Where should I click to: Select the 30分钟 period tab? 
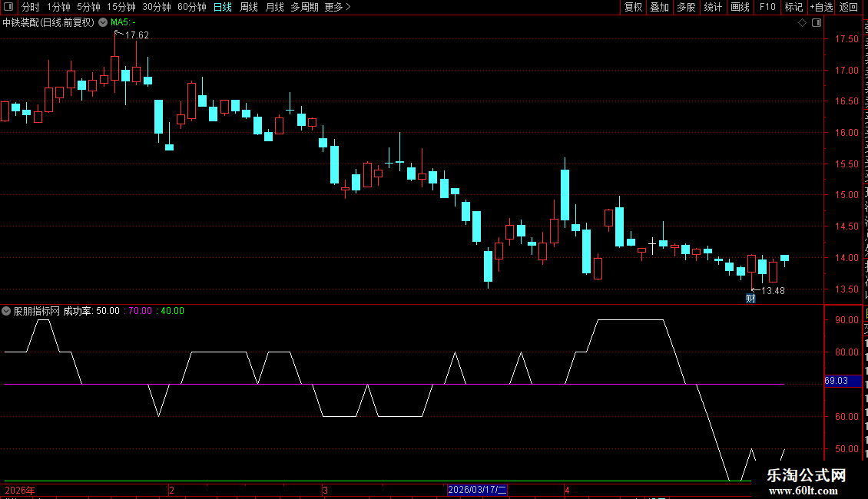[156, 7]
